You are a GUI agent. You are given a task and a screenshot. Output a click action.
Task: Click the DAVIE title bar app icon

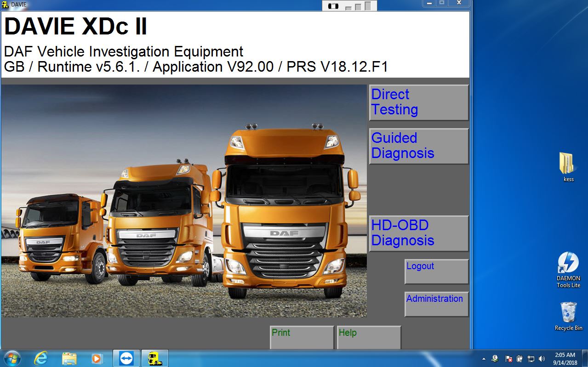click(5, 4)
